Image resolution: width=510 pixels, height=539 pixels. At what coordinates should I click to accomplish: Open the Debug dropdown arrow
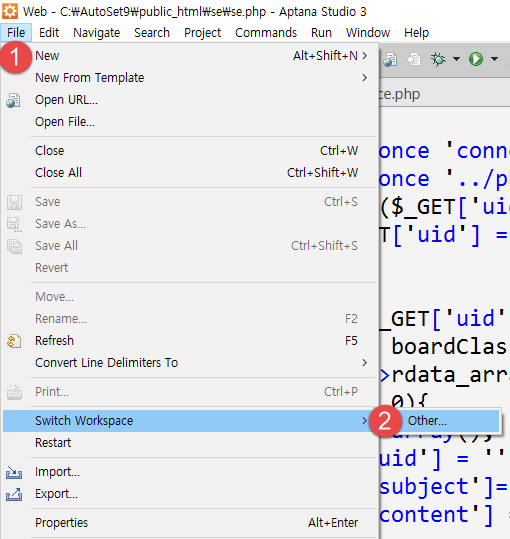click(456, 59)
